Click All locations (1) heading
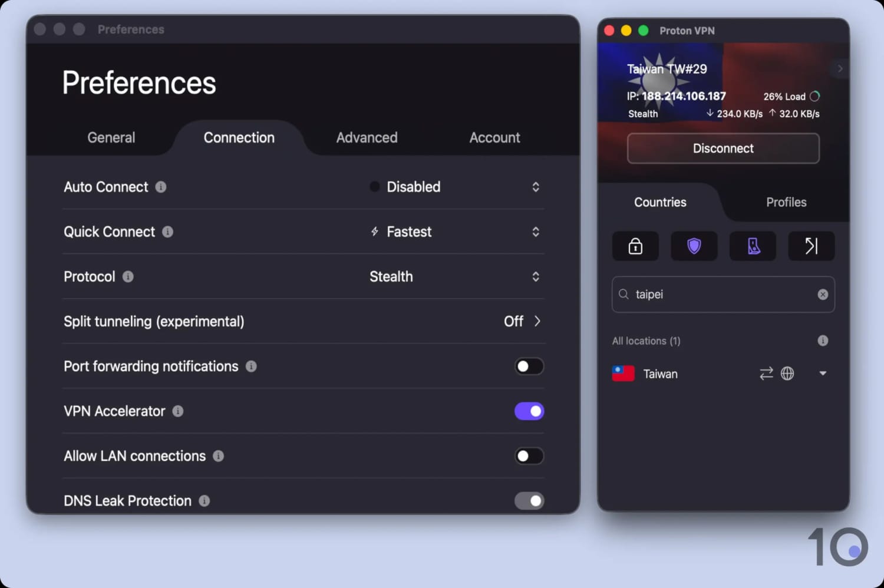Screen dimensions: 884x588 pyautogui.click(x=646, y=341)
